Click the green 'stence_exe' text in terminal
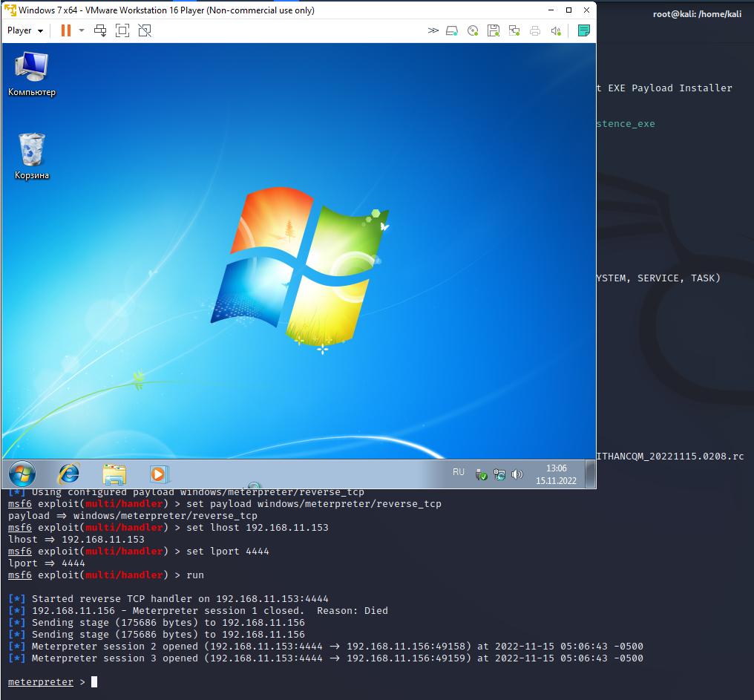 click(x=626, y=124)
